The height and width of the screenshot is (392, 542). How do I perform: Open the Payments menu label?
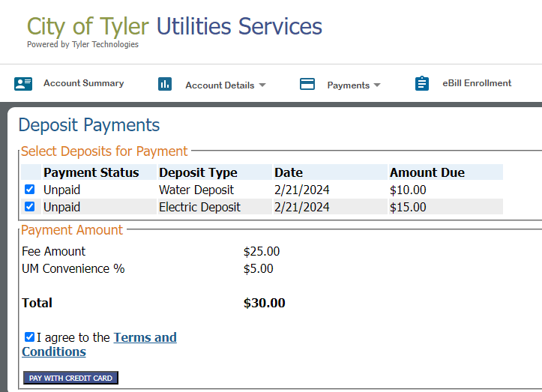coord(349,85)
